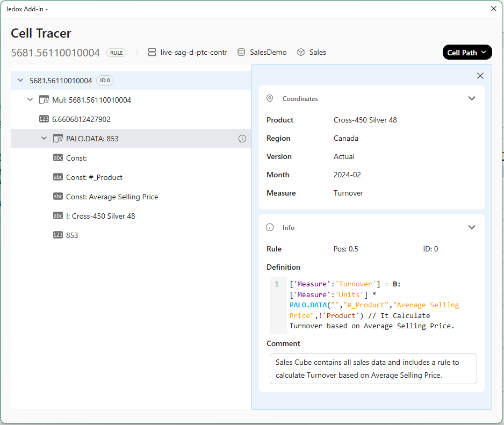Click the number icon beside 6.6606812427902
Image resolution: width=504 pixels, height=425 pixels.
click(x=44, y=119)
